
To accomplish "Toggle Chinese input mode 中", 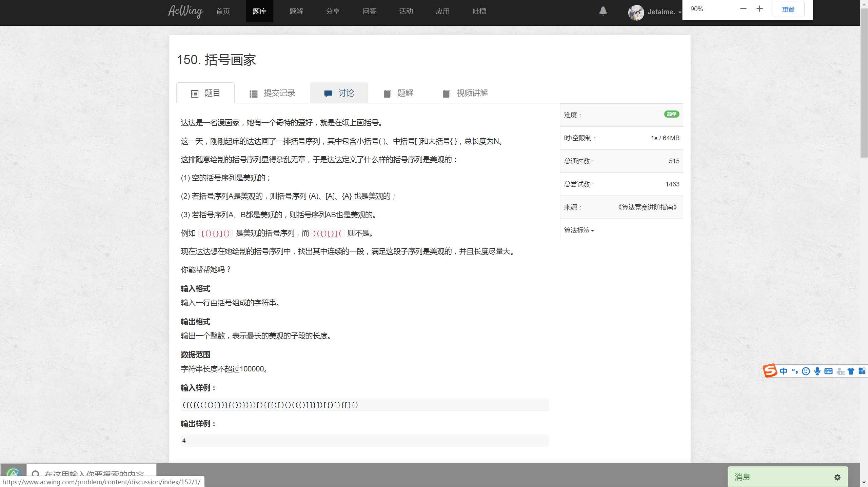I will pyautogui.click(x=783, y=371).
